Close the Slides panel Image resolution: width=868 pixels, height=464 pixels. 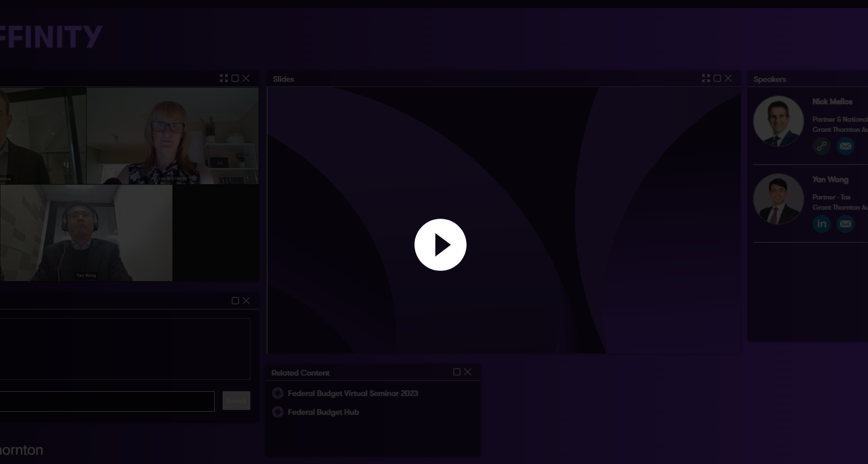728,78
